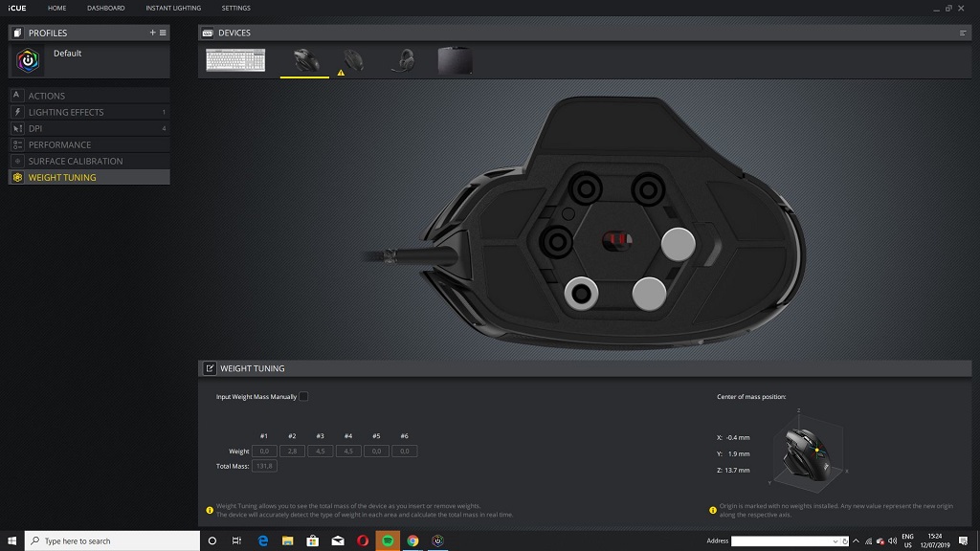This screenshot has width=980, height=551.
Task: Open the PERFORMANCE section
Action: [89, 144]
